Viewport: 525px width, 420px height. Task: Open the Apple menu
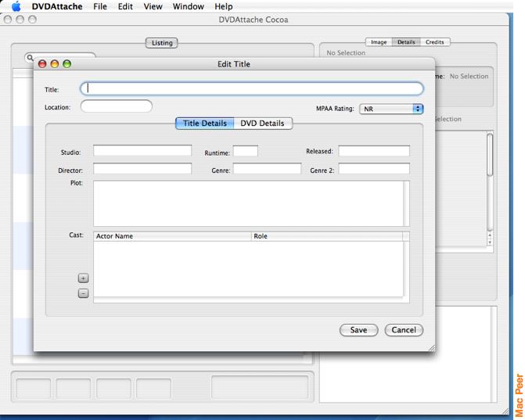click(16, 6)
